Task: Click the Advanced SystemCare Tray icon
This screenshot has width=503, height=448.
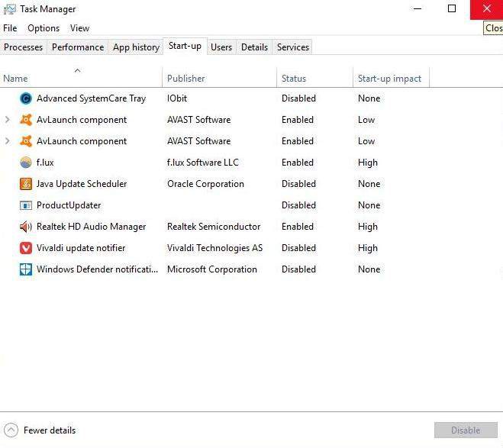Action: (26, 98)
